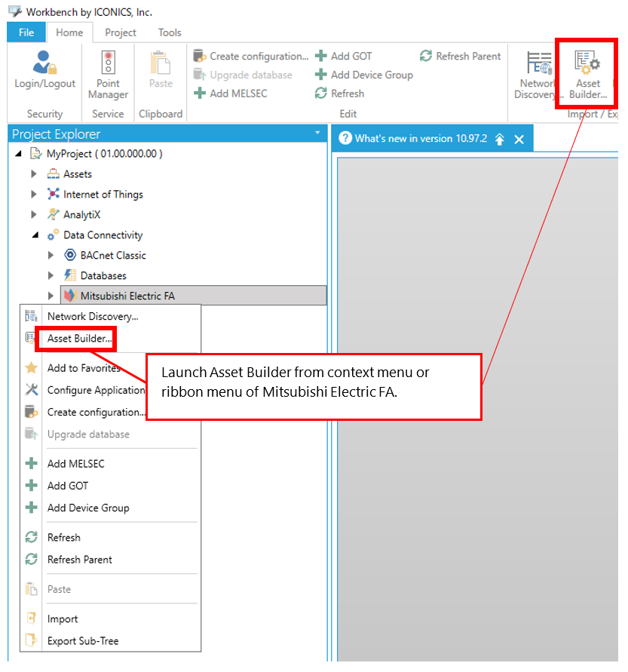This screenshot has height=672, width=628.
Task: Click Refresh Parent in ribbon
Action: point(460,56)
